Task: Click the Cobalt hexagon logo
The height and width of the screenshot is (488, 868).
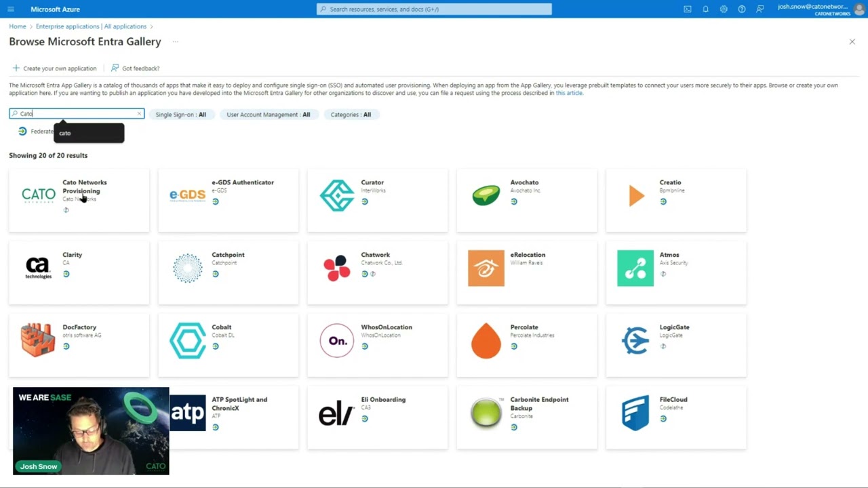Action: pos(188,340)
